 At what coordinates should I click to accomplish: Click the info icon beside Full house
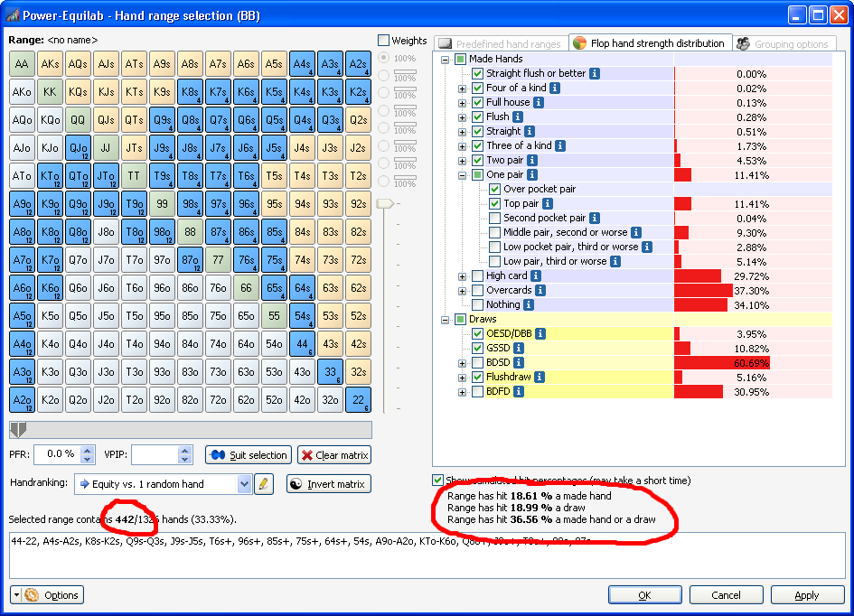point(538,102)
